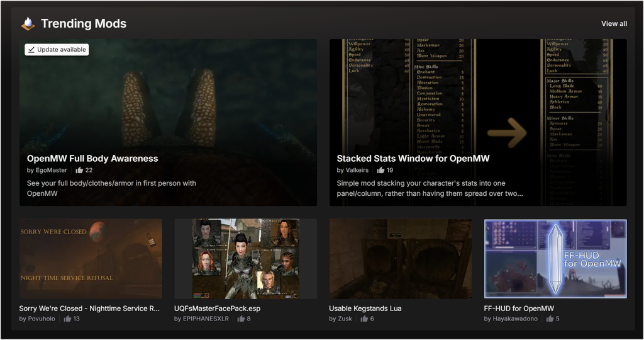Click thumbs-up icon on UQFsMasterFacePack.esp

coord(241,319)
